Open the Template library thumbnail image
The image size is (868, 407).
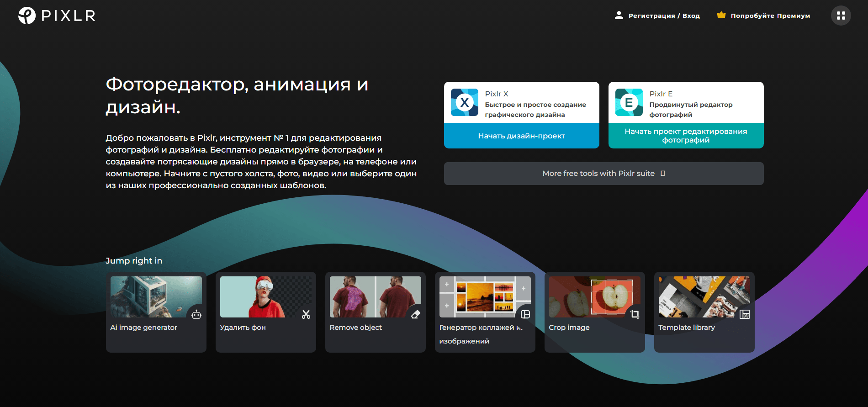point(704,297)
